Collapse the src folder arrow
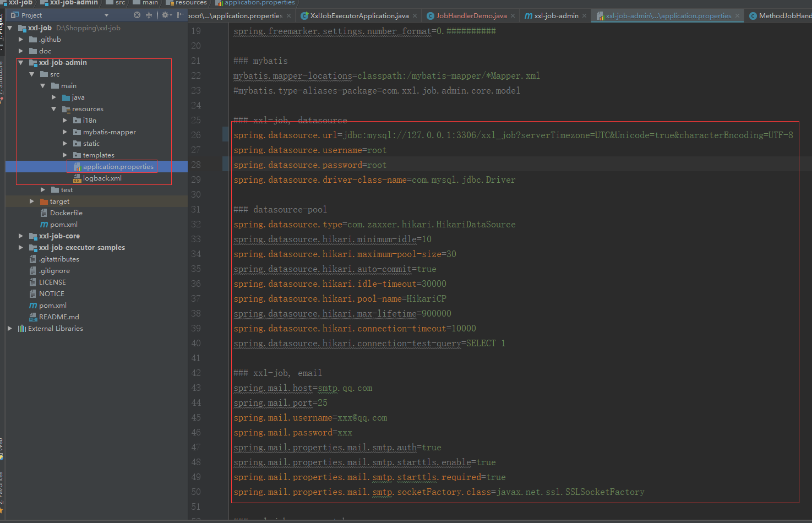812x523 pixels. point(31,74)
